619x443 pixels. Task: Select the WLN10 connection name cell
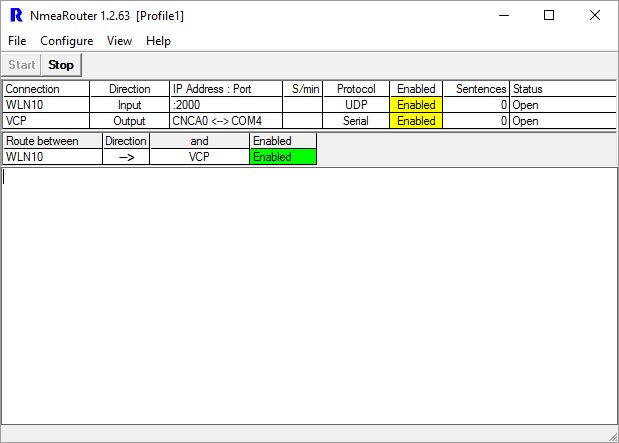tap(46, 105)
